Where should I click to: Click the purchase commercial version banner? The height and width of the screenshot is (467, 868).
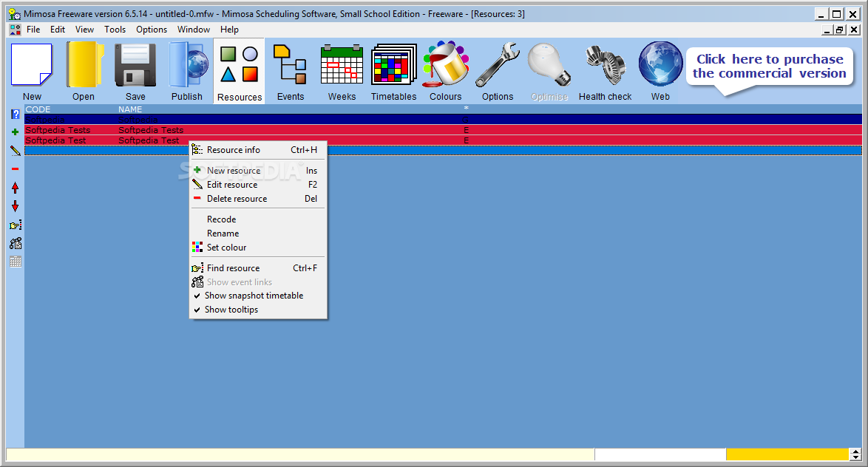pos(770,67)
